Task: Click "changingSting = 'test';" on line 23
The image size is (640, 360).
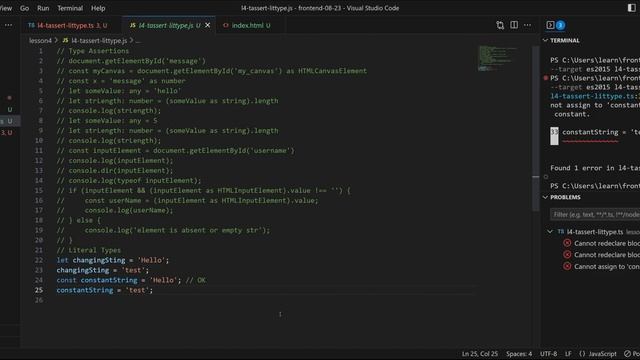Action: [103, 270]
